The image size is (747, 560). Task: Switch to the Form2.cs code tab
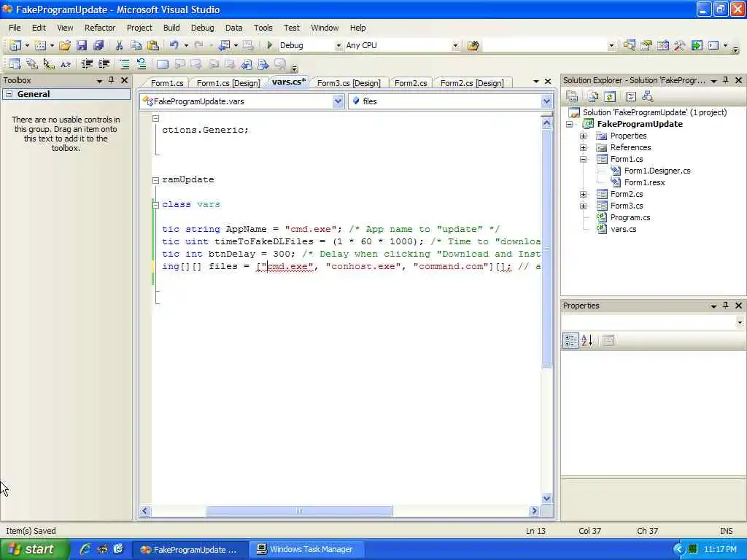click(411, 83)
